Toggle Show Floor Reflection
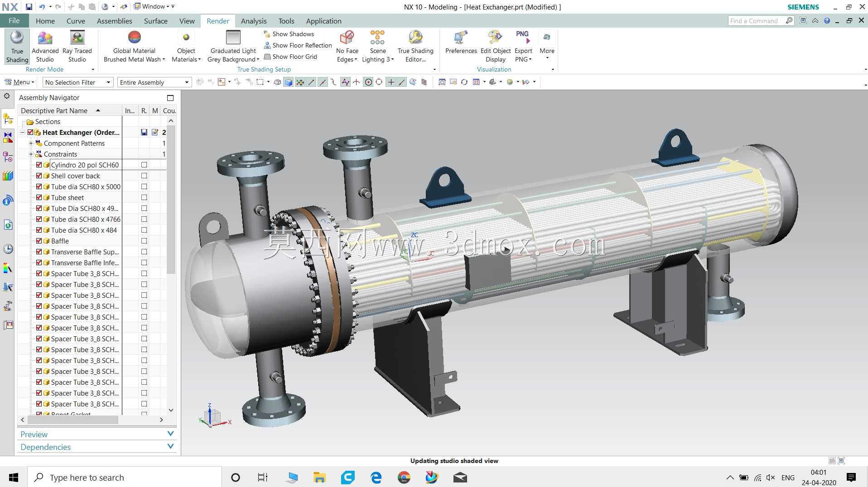Screen dimensions: 868x487 click(x=298, y=45)
